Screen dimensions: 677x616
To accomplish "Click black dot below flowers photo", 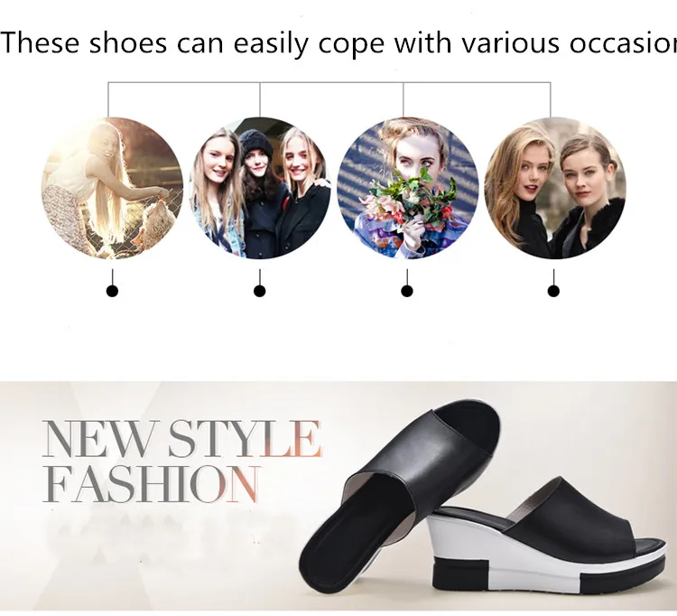I will coord(407,292).
